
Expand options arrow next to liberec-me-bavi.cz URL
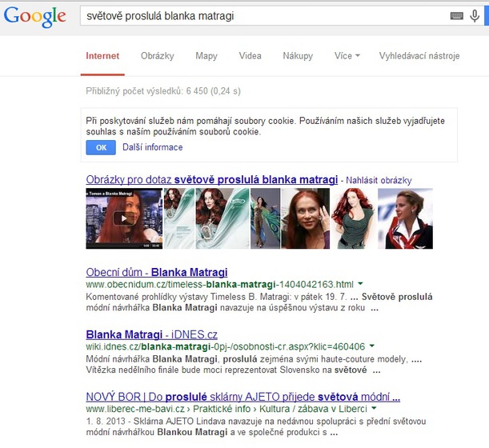(x=374, y=408)
